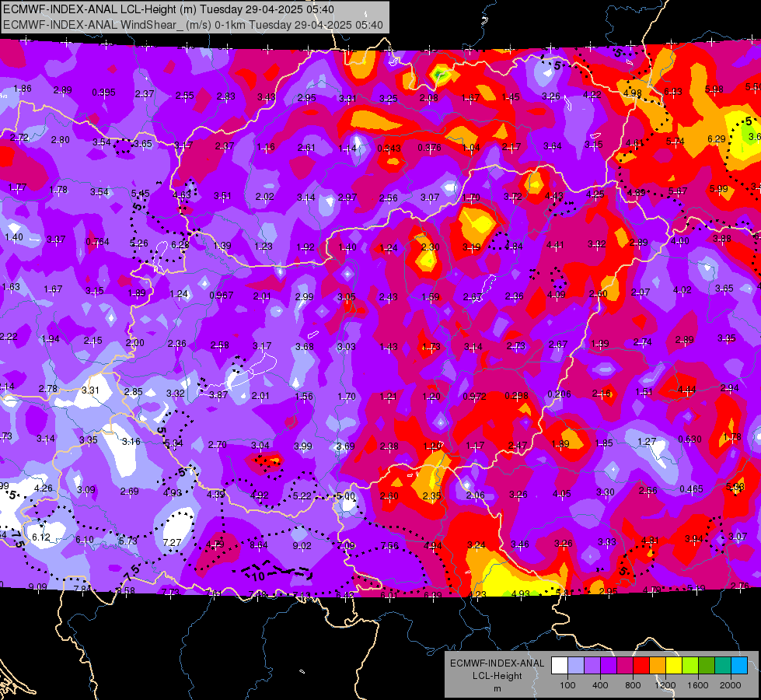The image size is (761, 700).
Task: Click the wind shear value 6.12
Action: [x=41, y=537]
